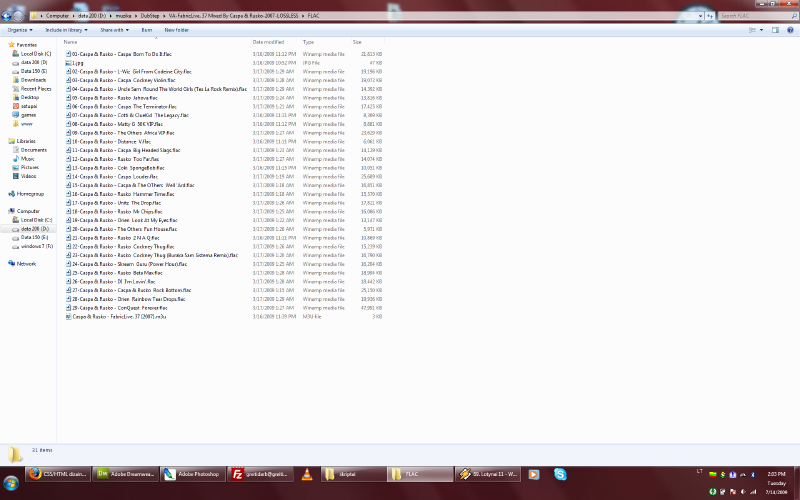Click the DubStep segment in the address bar
This screenshot has width=800, height=500.
pos(149,16)
